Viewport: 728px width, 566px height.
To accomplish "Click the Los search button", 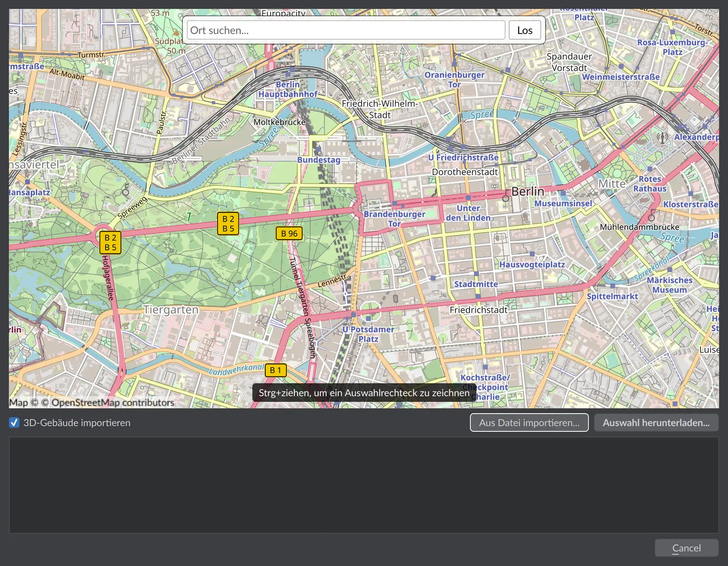I will click(525, 30).
